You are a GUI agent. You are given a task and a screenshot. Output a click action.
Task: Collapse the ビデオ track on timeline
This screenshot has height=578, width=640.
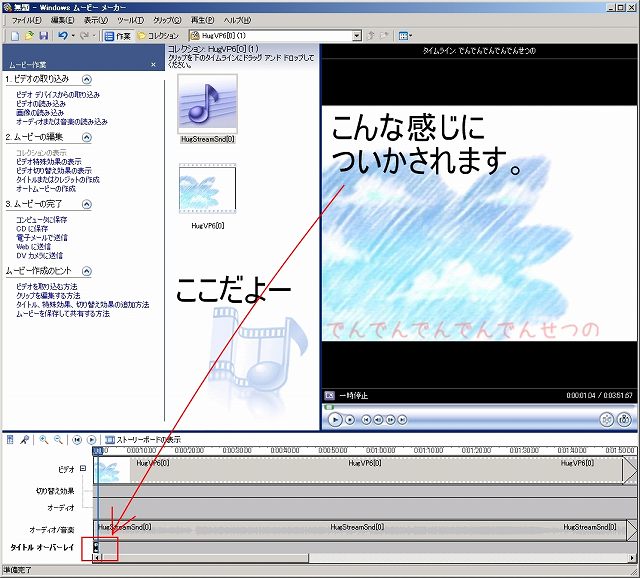coord(83,469)
